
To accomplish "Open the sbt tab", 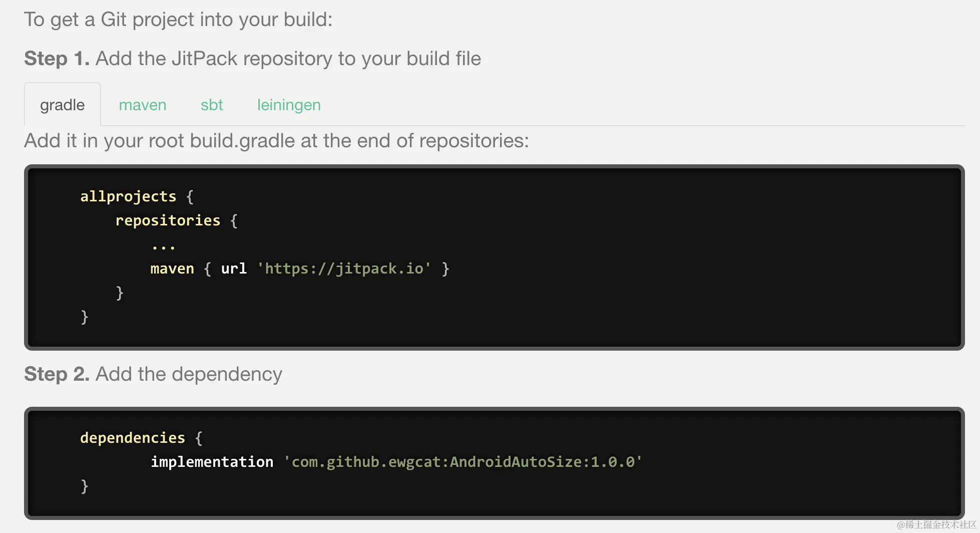I will pyautogui.click(x=212, y=105).
